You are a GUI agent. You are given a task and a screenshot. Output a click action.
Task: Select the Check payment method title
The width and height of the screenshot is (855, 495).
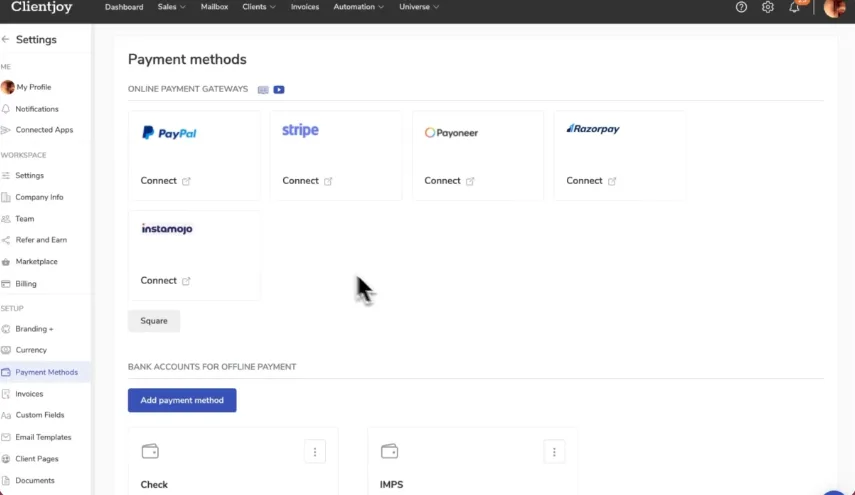pyautogui.click(x=154, y=485)
